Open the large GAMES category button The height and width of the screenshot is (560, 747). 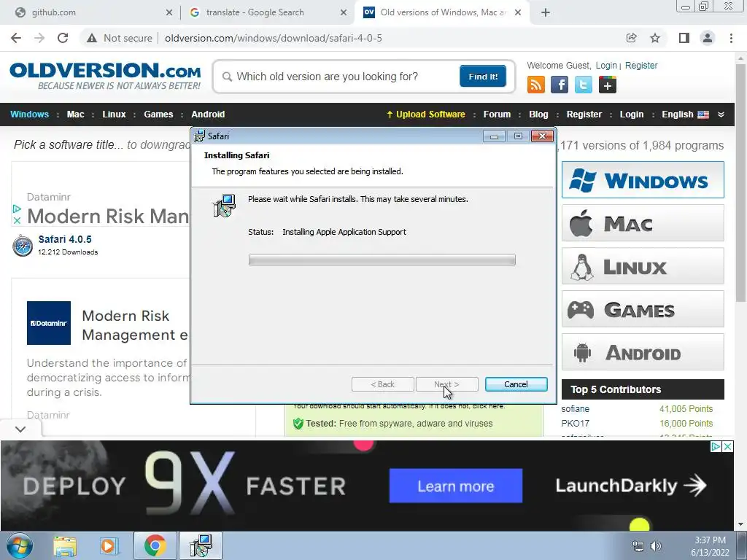tap(643, 309)
